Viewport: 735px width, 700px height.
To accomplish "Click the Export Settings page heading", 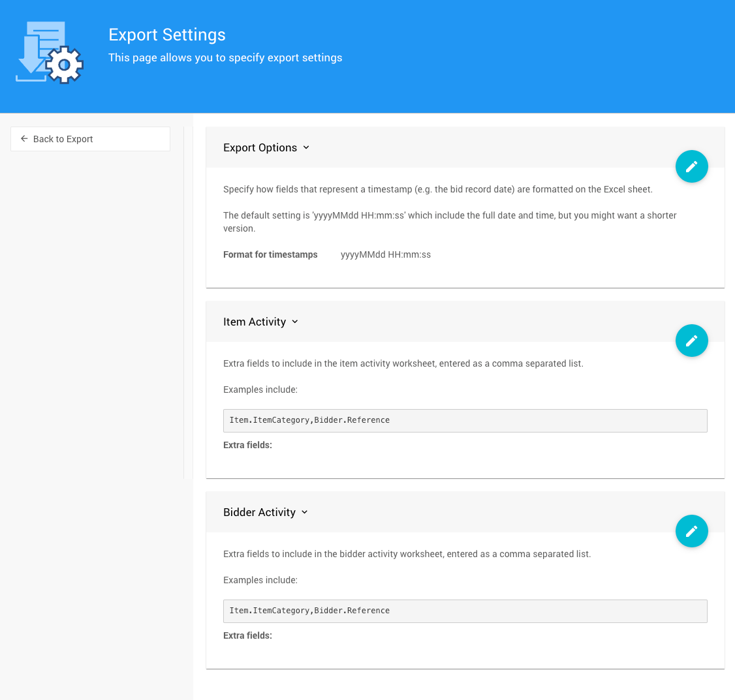I will (x=167, y=35).
